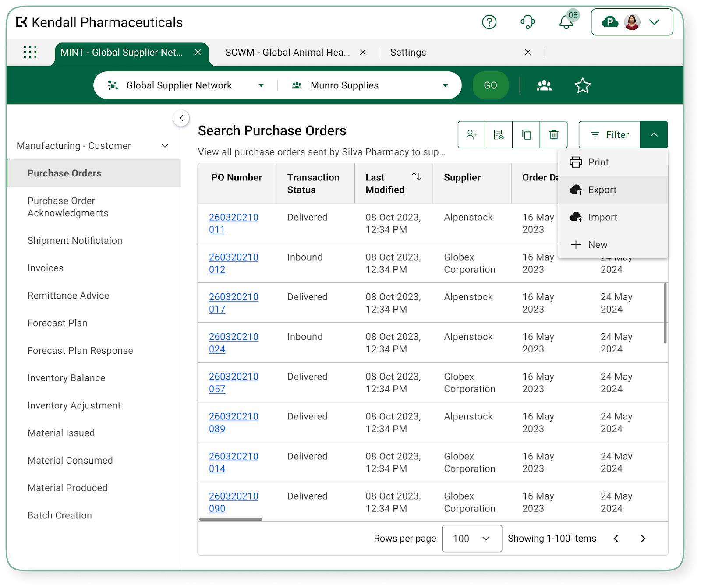Open Material Consumed in sidebar
This screenshot has height=588, width=701.
(x=70, y=461)
